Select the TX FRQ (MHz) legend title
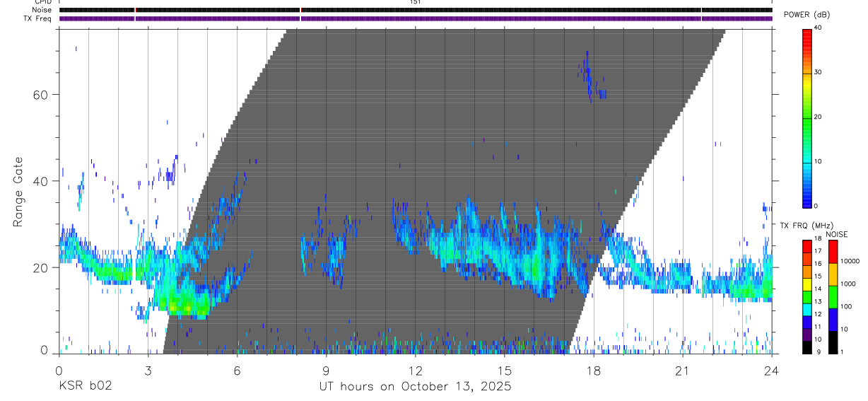 (807, 226)
